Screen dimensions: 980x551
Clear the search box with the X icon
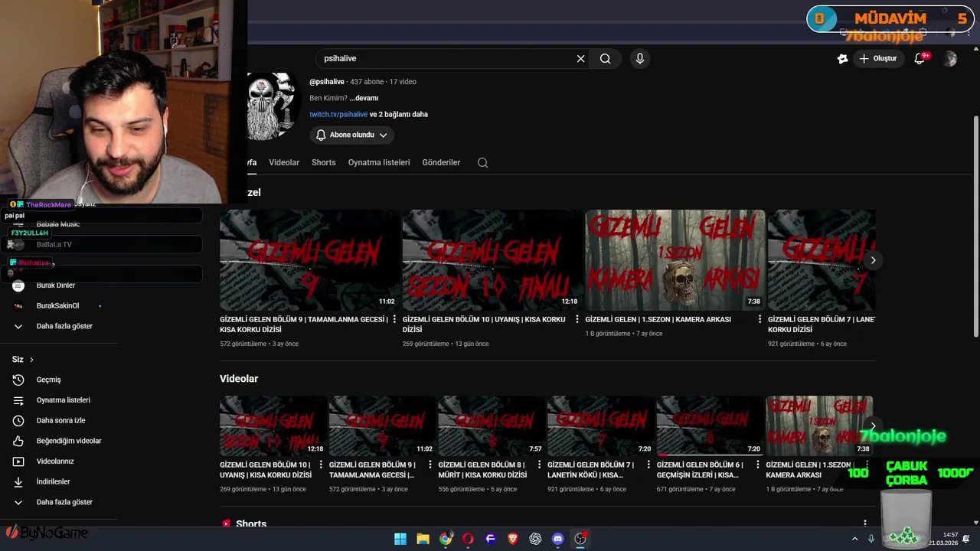point(580,59)
